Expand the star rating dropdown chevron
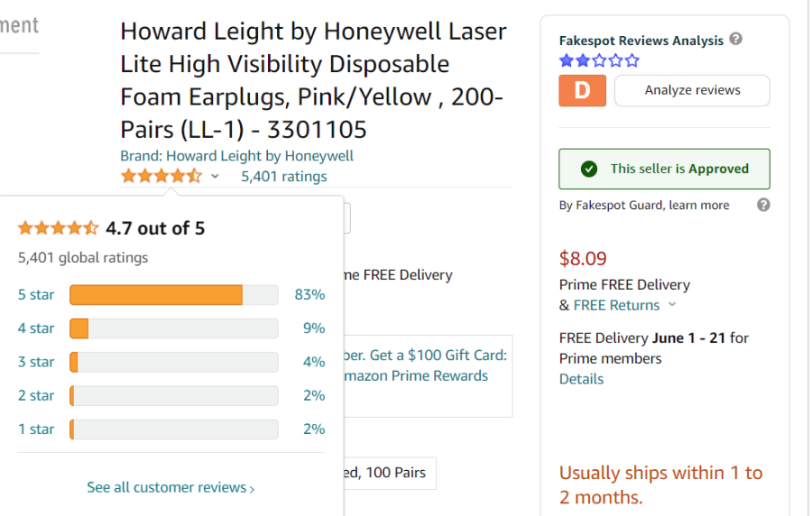Screen dimensions: 812x516 [215, 177]
